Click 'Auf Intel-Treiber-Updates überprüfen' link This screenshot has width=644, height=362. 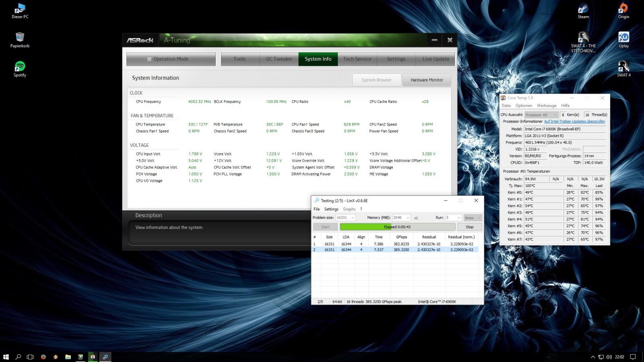574,121
